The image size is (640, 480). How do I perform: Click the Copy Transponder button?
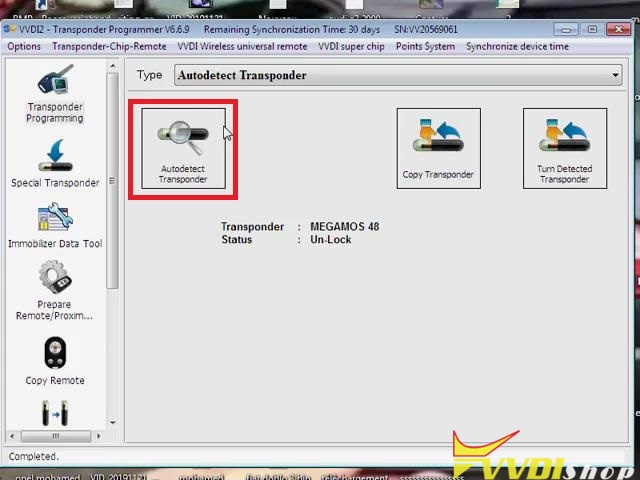(x=438, y=149)
